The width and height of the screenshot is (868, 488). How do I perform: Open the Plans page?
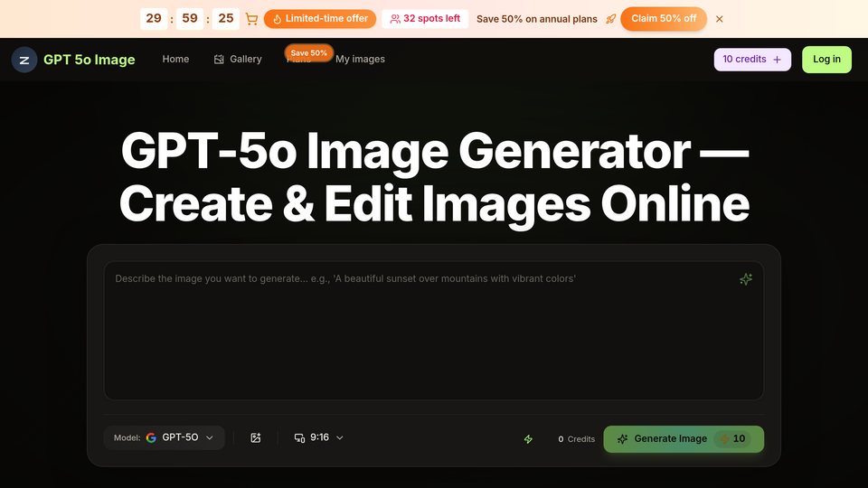(299, 60)
